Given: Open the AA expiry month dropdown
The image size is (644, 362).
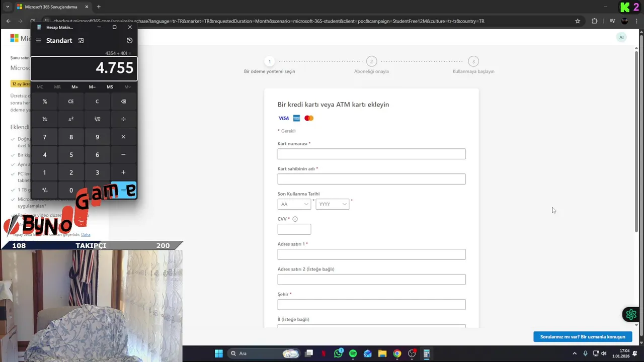Looking at the screenshot, I should coord(294,204).
